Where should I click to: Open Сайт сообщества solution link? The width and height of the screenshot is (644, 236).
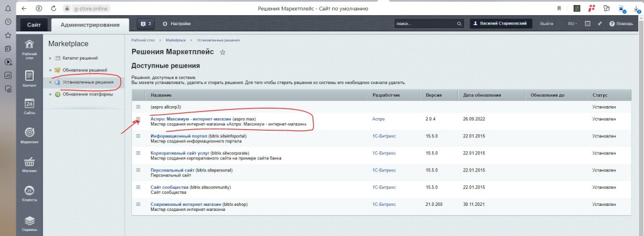pyautogui.click(x=169, y=187)
